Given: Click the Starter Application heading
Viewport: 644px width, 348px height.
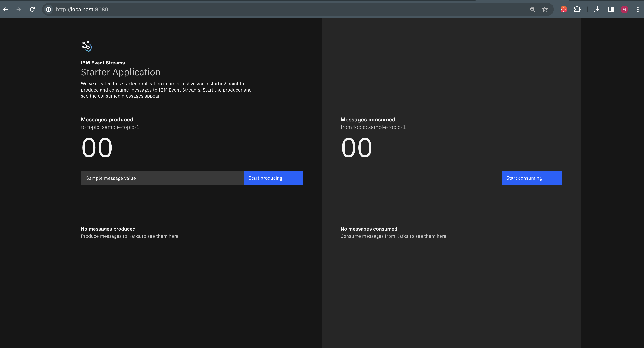Looking at the screenshot, I should point(120,72).
